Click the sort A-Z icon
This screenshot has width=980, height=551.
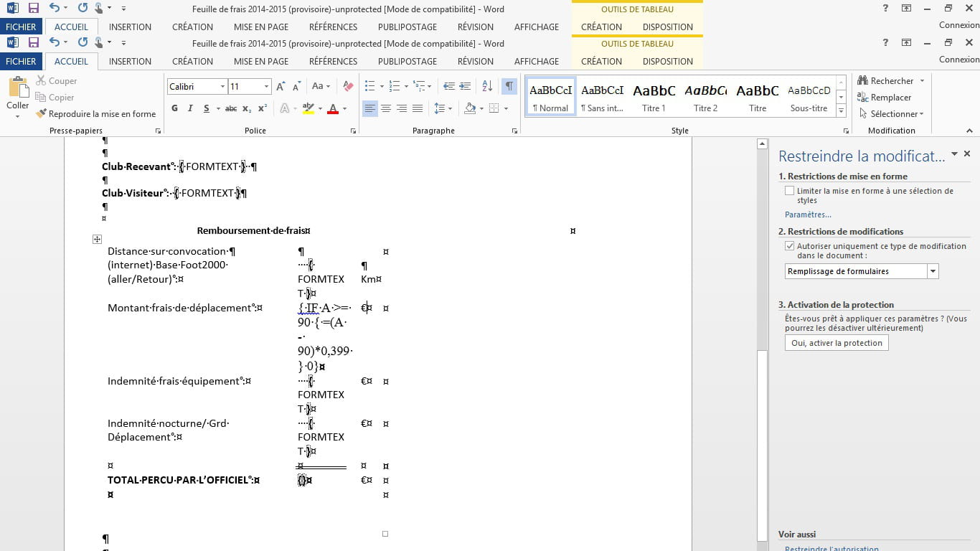click(487, 86)
